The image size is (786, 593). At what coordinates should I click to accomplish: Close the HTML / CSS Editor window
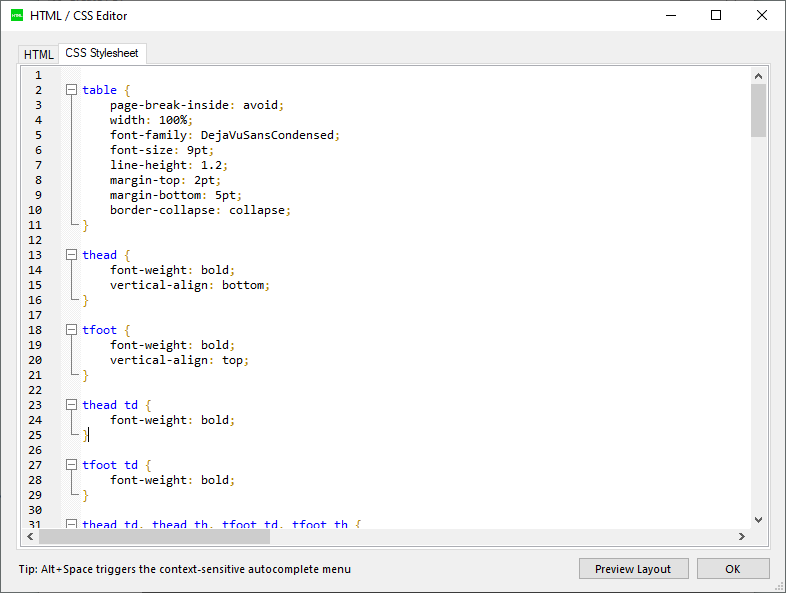[762, 16]
